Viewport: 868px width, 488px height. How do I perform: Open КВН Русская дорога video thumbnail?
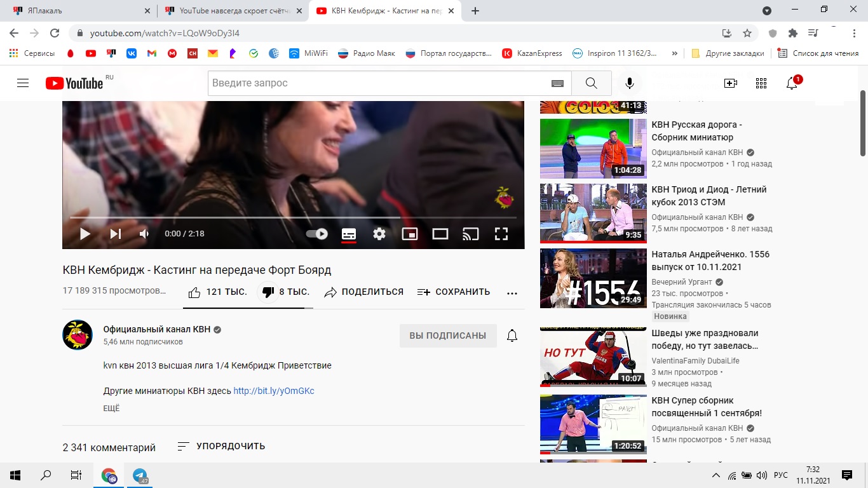(x=593, y=149)
